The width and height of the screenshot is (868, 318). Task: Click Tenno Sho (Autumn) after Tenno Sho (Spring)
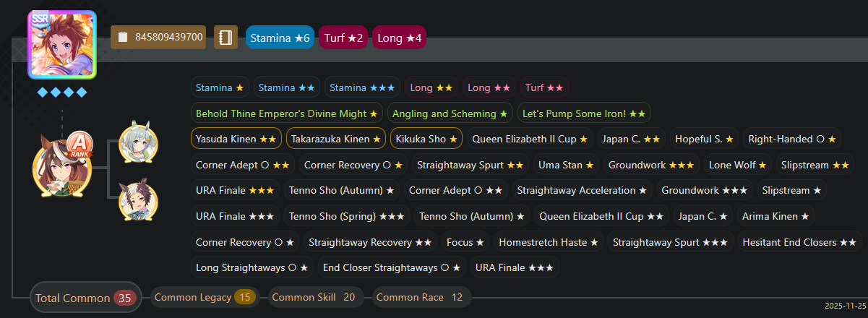point(472,216)
